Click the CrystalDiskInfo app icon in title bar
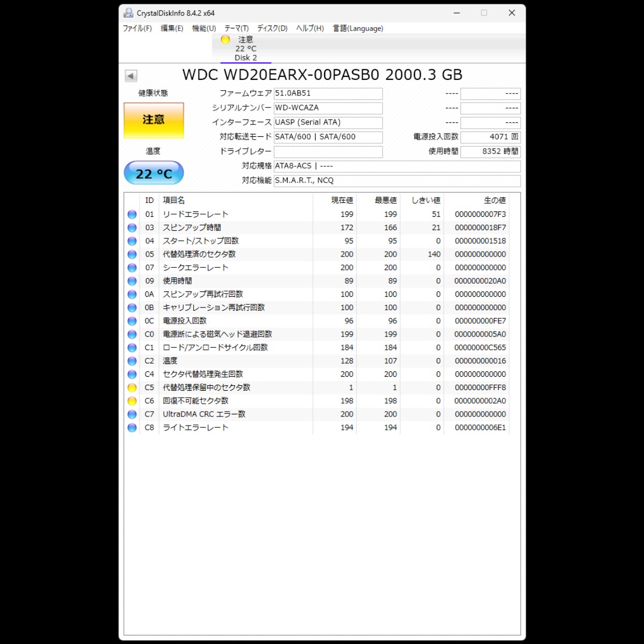Image resolution: width=644 pixels, height=644 pixels. [128, 13]
